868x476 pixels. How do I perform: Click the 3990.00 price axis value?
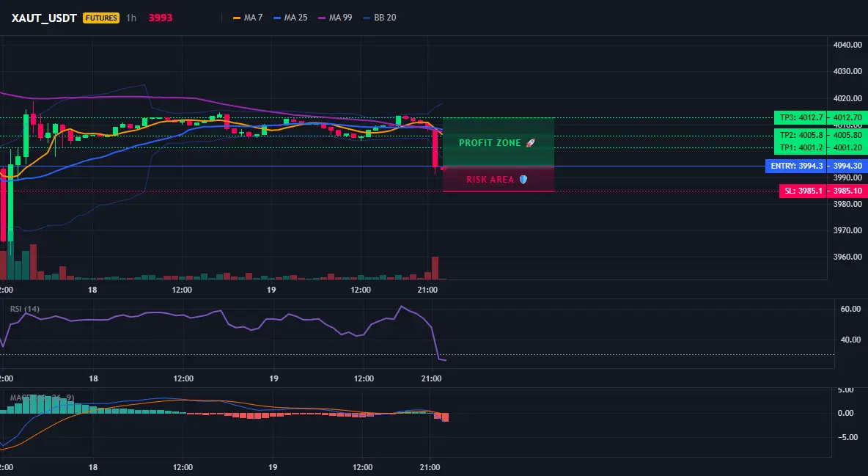pyautogui.click(x=847, y=178)
